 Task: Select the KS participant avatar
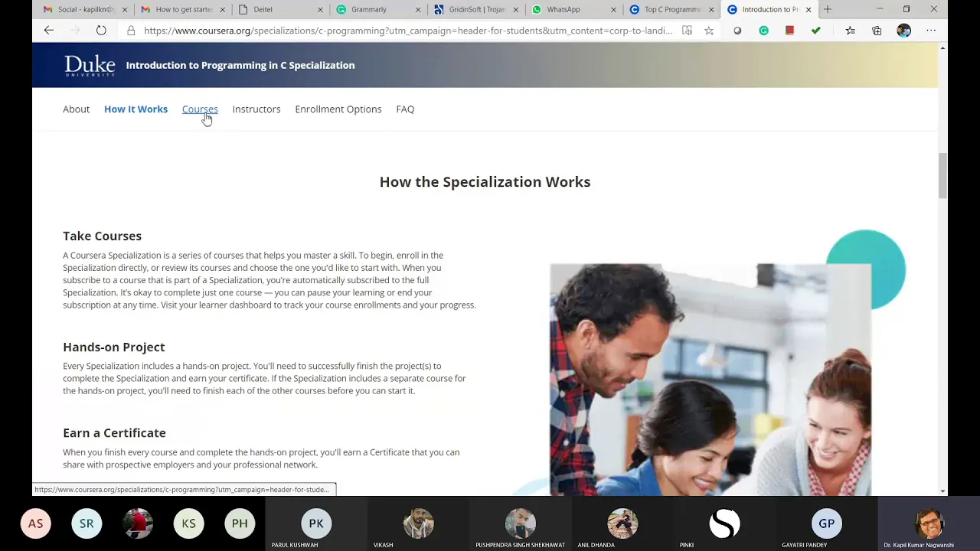click(188, 523)
